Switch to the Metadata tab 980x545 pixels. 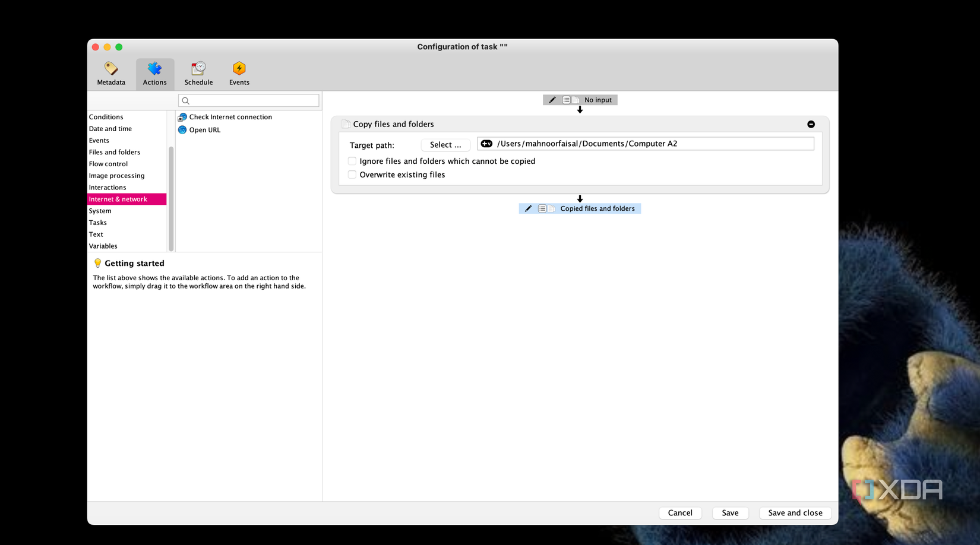110,72
